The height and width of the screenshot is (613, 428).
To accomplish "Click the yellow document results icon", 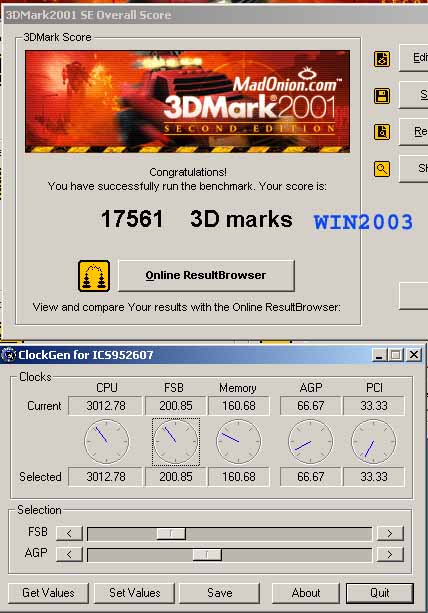I will (x=381, y=132).
